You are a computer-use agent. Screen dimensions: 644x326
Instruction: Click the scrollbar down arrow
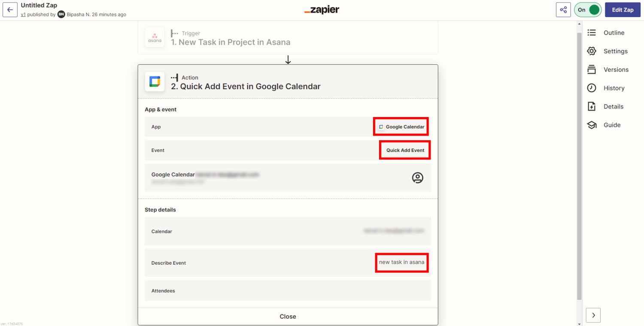pyautogui.click(x=579, y=323)
